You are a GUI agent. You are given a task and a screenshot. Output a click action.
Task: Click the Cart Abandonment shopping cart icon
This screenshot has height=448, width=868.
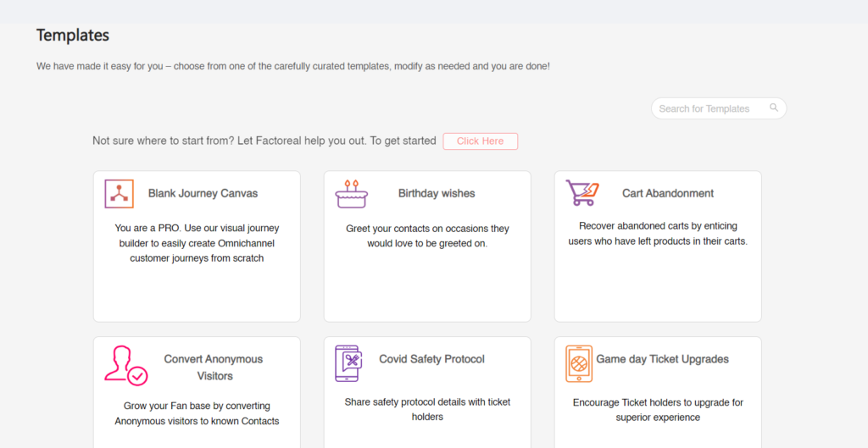pyautogui.click(x=581, y=193)
